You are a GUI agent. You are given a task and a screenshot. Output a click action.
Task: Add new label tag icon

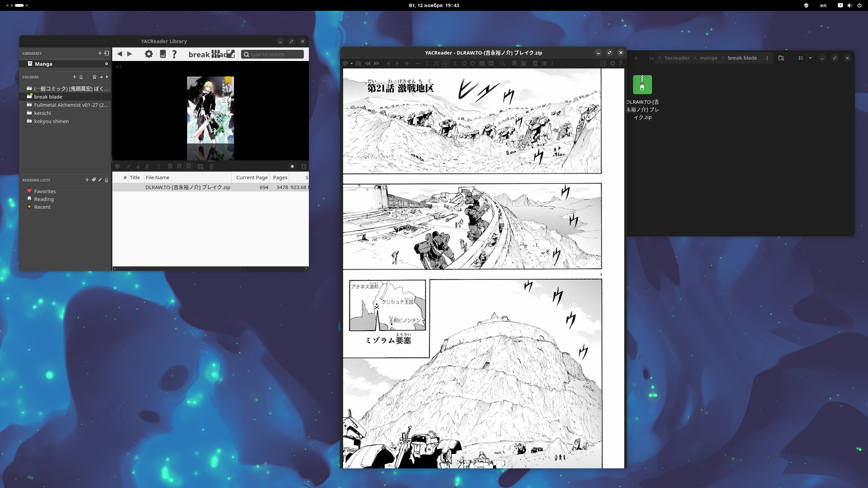pyautogui.click(x=94, y=180)
